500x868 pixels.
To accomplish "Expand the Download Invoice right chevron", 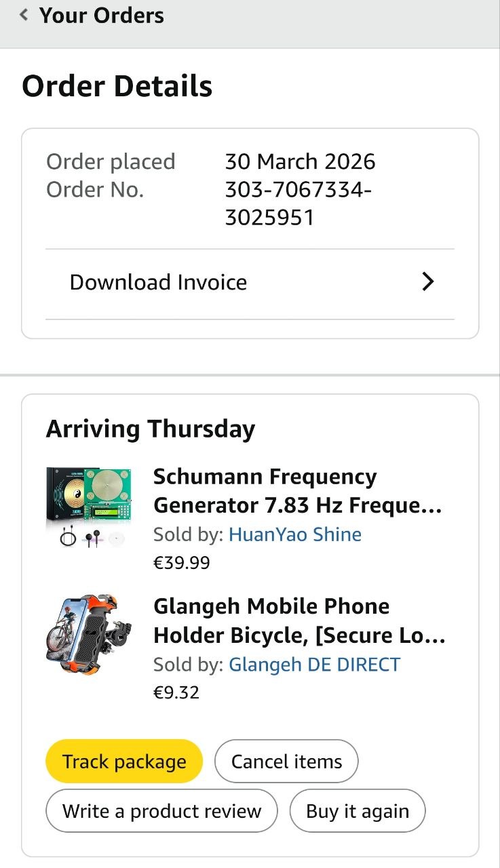I will [x=427, y=282].
